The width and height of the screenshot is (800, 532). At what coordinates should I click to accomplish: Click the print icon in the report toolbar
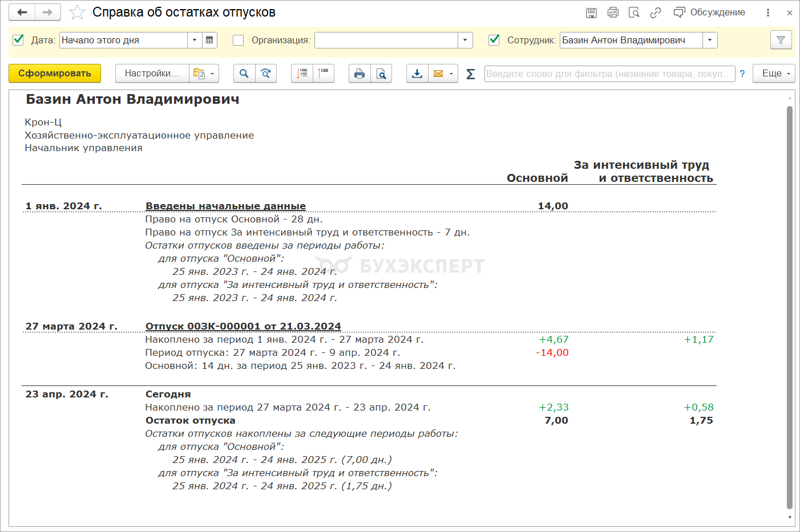[359, 74]
